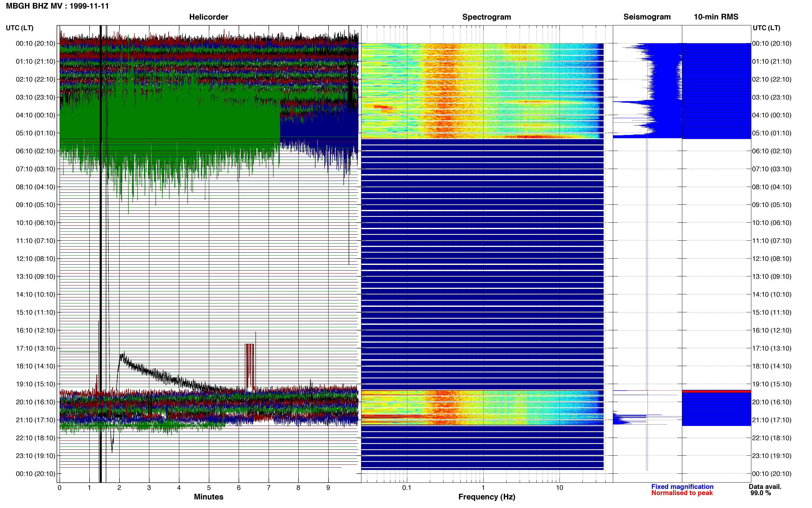812x508 pixels.
Task: Click the RMS-side time label '20:10 (16:10)'
Action: (772, 402)
